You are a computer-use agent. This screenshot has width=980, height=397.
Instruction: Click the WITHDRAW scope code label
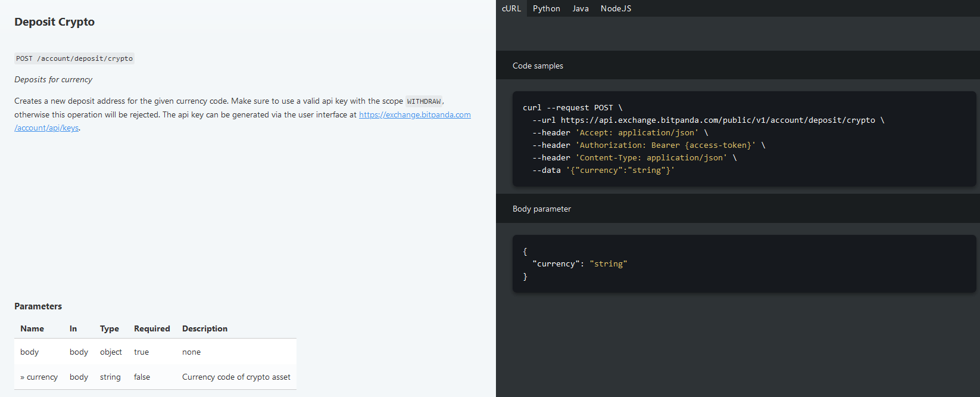click(424, 101)
